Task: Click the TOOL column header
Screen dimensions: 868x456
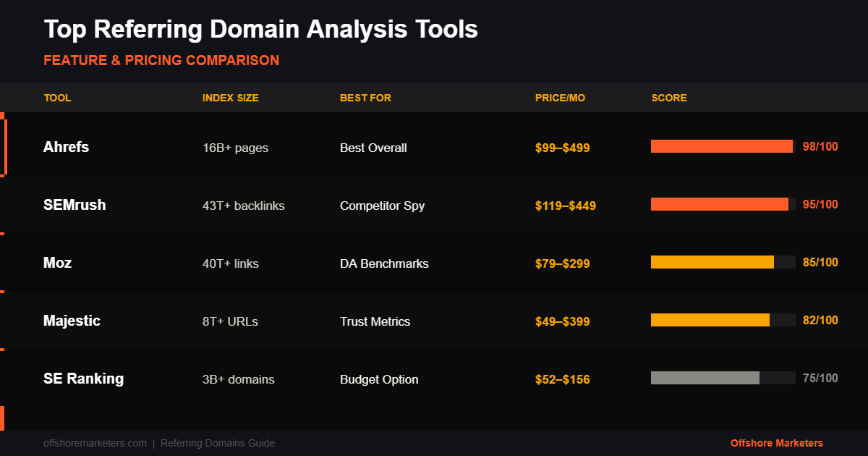Action: pyautogui.click(x=57, y=98)
